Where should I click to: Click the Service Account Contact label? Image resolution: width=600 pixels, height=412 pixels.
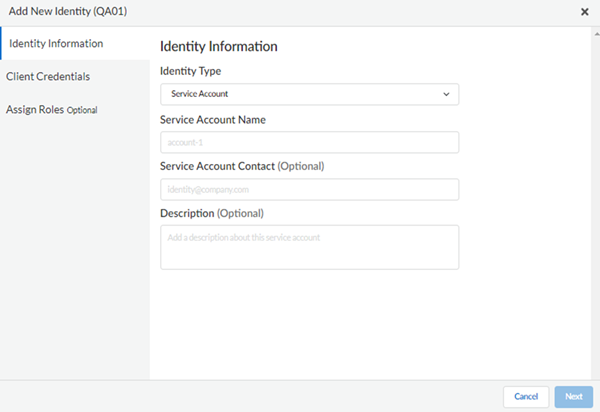[216, 166]
